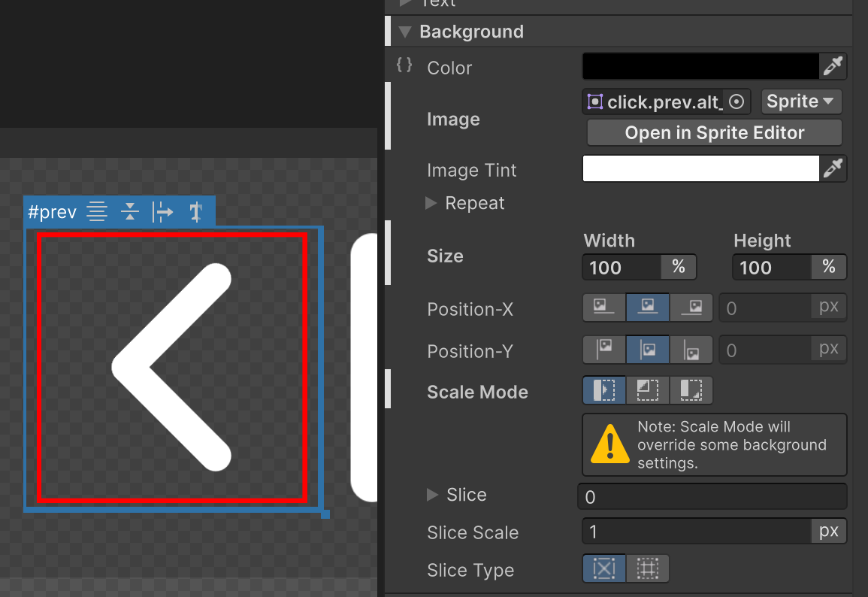Click the black Color swatch
868x597 pixels.
tap(700, 66)
